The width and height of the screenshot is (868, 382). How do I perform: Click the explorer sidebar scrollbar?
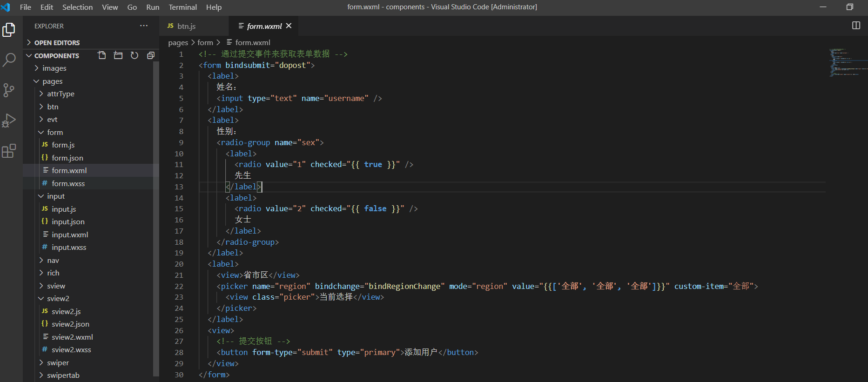click(156, 219)
